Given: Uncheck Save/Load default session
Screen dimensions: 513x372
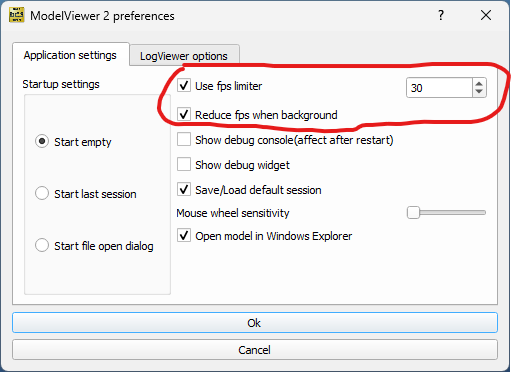Looking at the screenshot, I should click(x=184, y=189).
